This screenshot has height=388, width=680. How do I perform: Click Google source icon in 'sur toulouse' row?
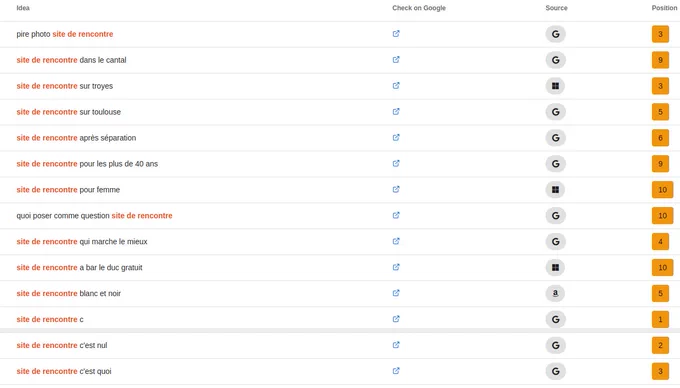[556, 112]
